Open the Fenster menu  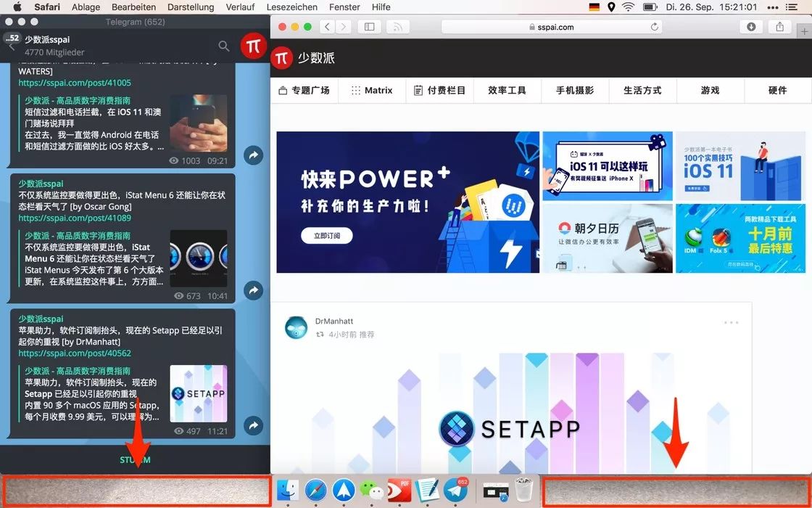[344, 7]
